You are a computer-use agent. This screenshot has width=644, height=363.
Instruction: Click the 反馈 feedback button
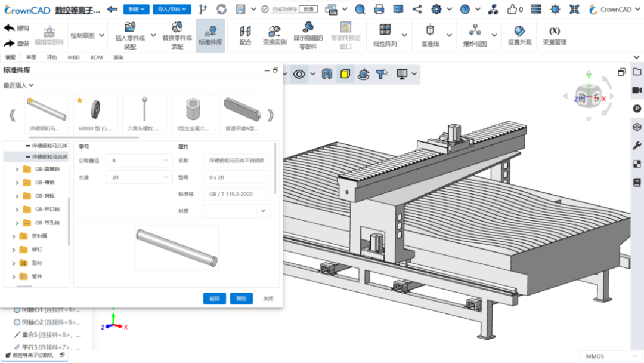pos(308,9)
